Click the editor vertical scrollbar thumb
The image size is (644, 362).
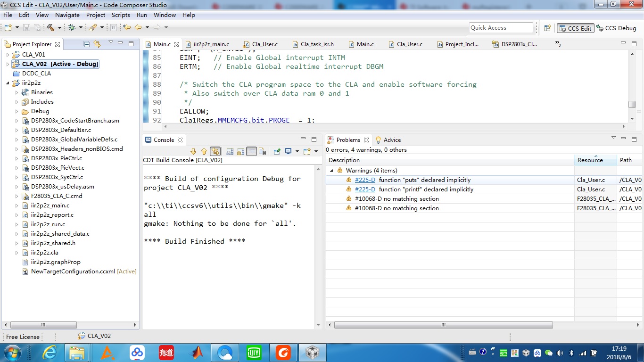coord(632,105)
